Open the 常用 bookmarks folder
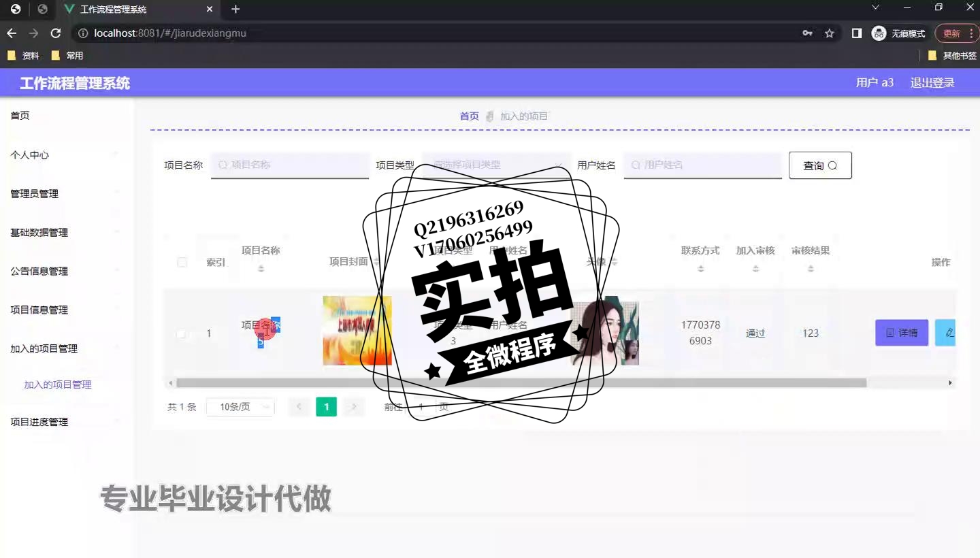This screenshot has height=558, width=980. point(67,56)
